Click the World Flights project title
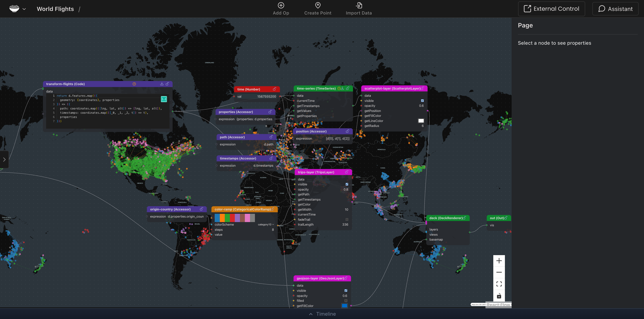This screenshot has height=319, width=644. tap(55, 9)
